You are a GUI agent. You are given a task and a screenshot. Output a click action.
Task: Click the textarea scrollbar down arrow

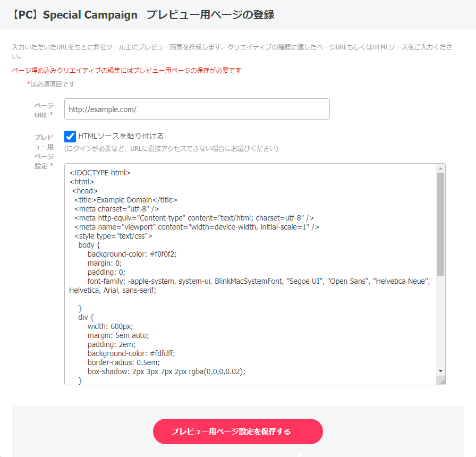(440, 370)
